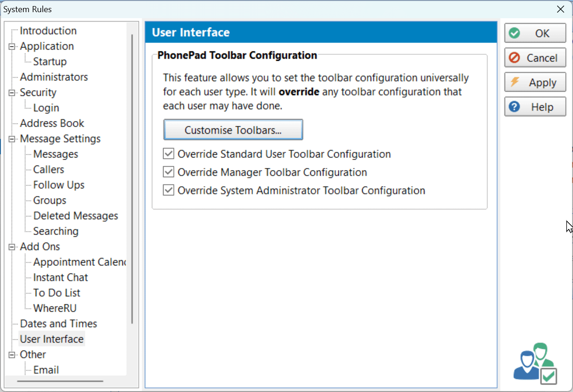Open the Callers settings page
Viewport: 573px width, 392px height.
(x=49, y=170)
